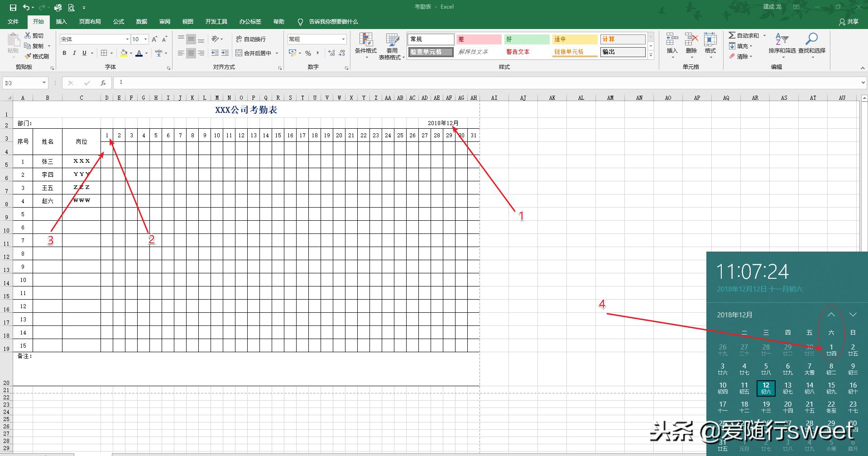Screen dimensions: 868x456
Task: Toggle bold formatting
Action: click(64, 53)
